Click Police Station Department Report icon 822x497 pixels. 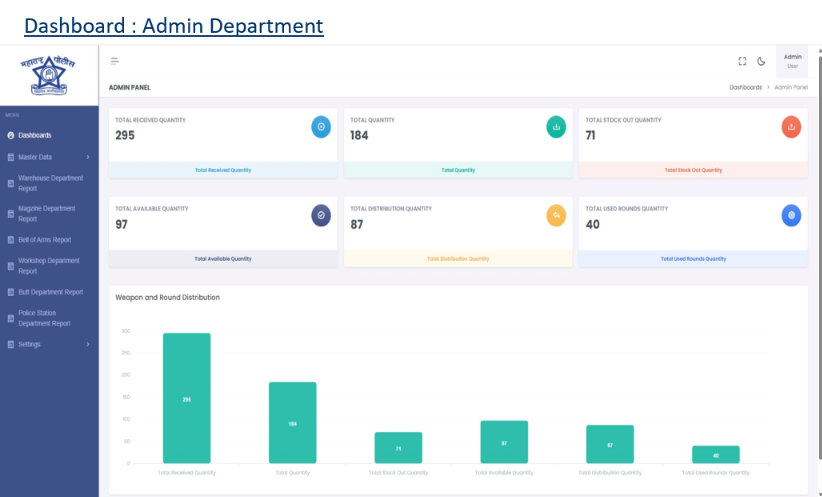pos(10,318)
